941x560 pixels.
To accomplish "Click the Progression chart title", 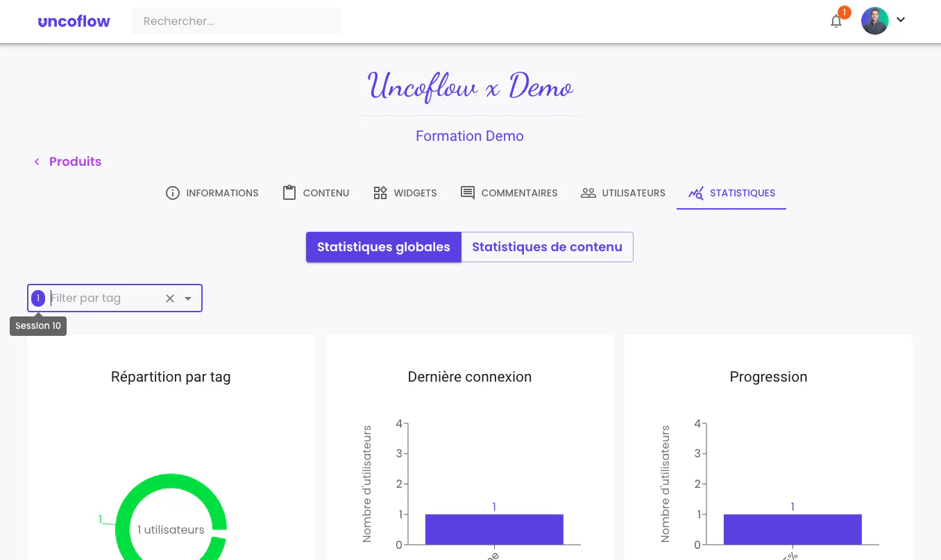I will 768,377.
